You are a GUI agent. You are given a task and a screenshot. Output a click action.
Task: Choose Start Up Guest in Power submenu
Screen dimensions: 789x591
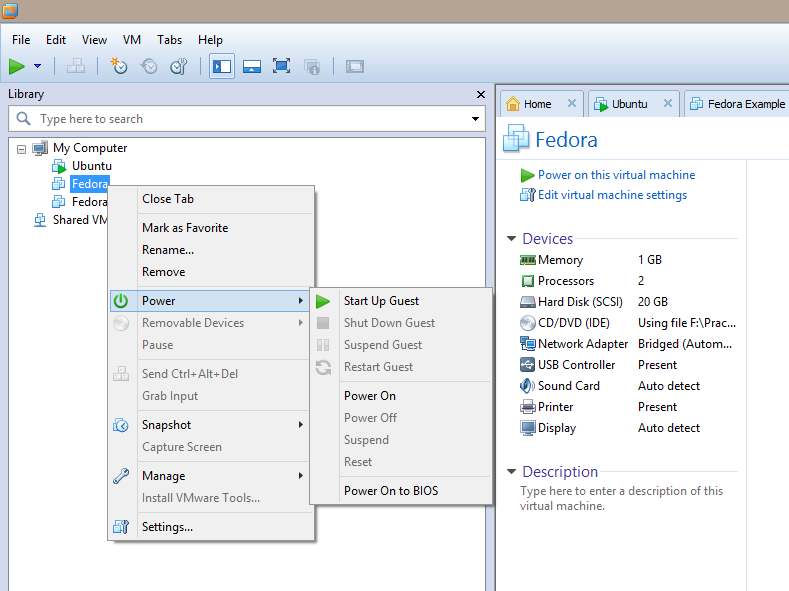coord(401,301)
